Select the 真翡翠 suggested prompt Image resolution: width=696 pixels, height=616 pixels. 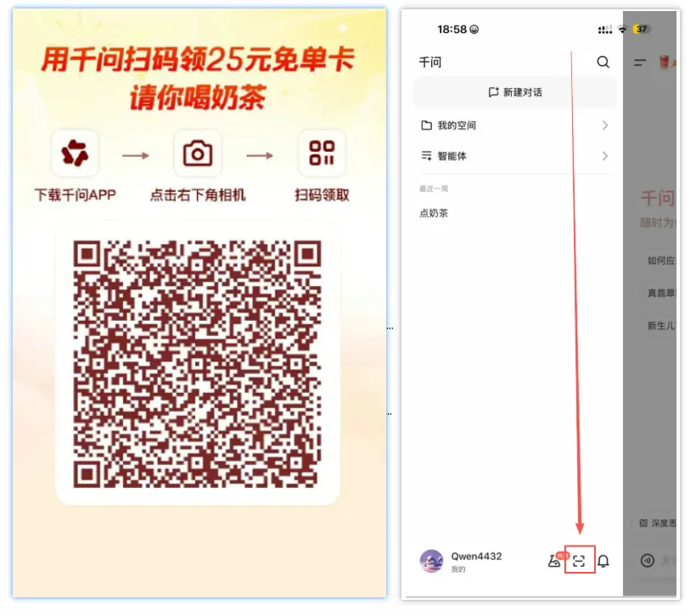coord(661,294)
